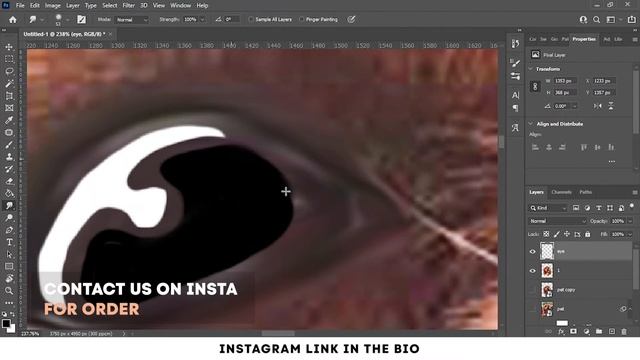Open the Strength slider dropdown
This screenshot has height=360, width=640.
pos(202,20)
